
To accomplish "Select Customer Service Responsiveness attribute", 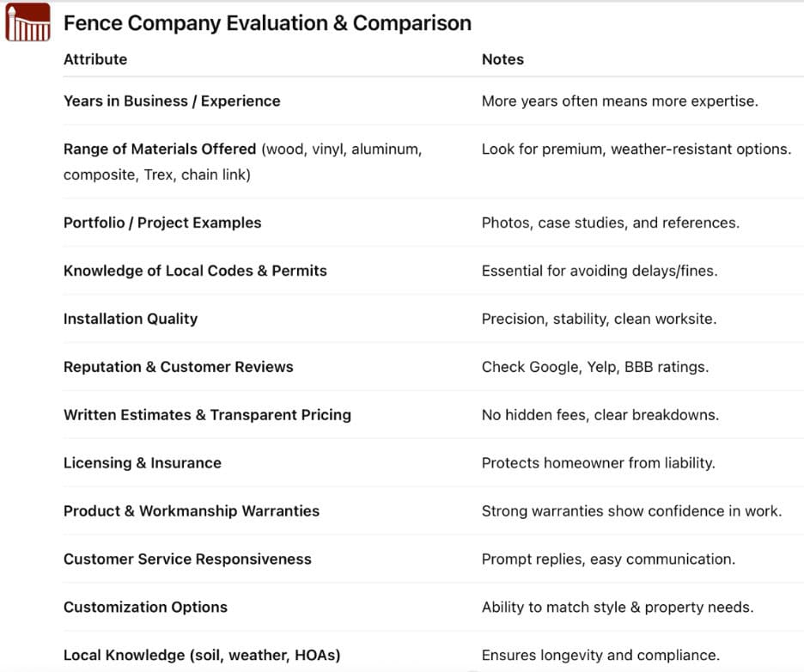I will point(187,559).
